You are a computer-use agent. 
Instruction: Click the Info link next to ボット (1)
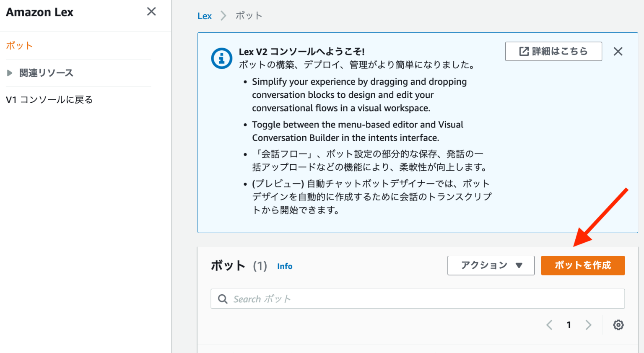click(x=285, y=266)
